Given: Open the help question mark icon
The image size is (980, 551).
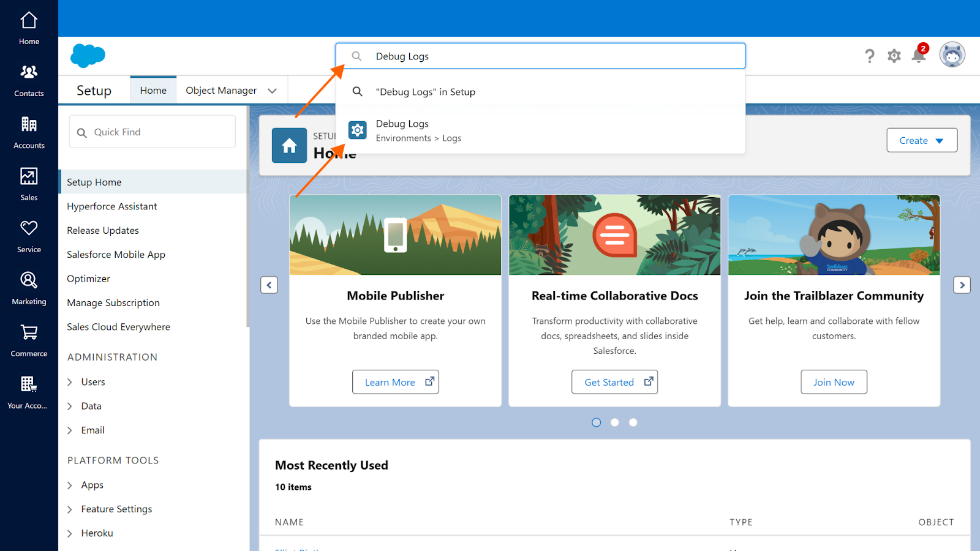Looking at the screenshot, I should click(869, 56).
